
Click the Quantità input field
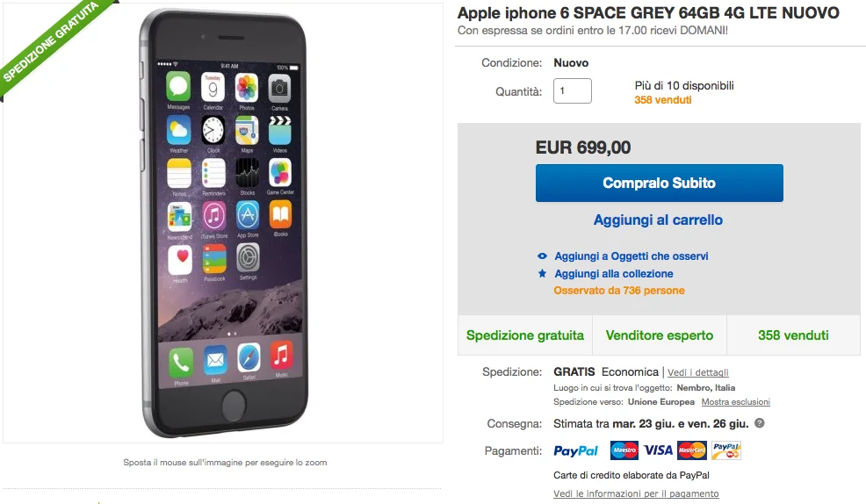(572, 90)
